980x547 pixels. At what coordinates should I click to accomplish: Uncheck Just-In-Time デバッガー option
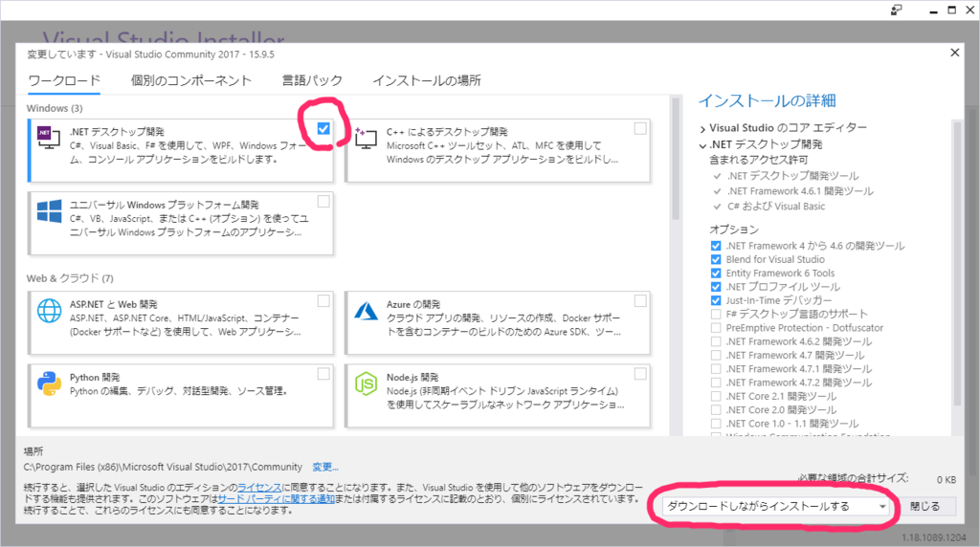716,301
